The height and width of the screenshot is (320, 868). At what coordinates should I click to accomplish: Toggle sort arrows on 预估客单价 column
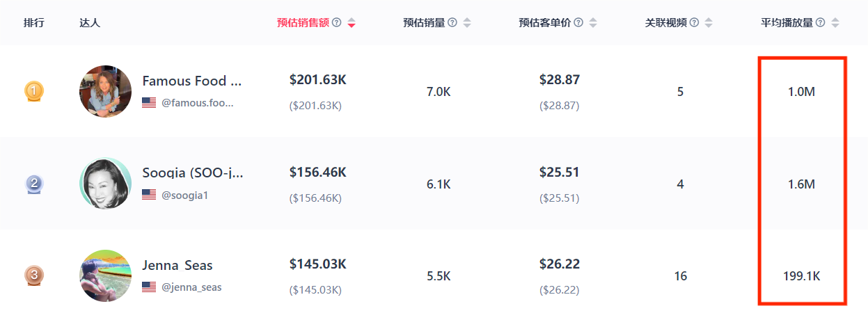coord(593,22)
